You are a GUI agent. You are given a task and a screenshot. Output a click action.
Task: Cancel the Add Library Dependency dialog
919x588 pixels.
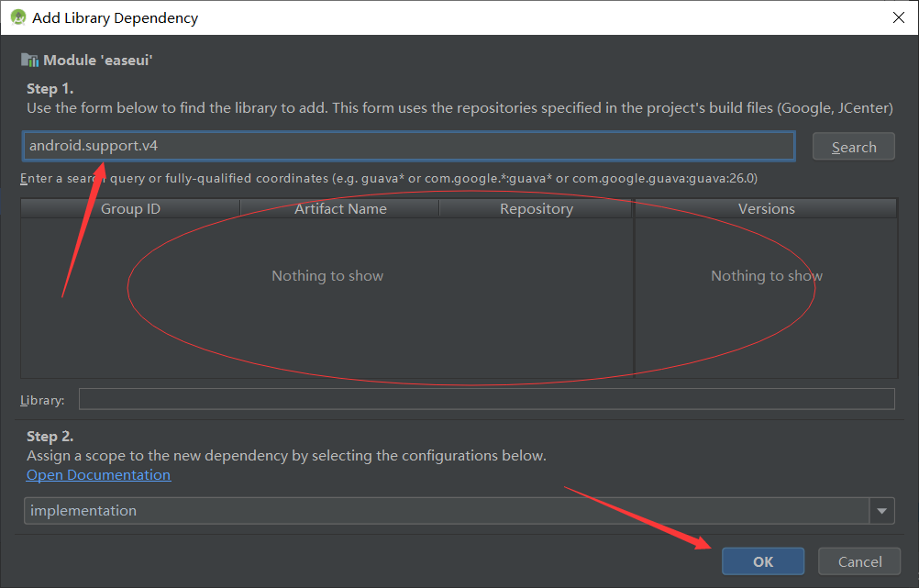(x=858, y=560)
